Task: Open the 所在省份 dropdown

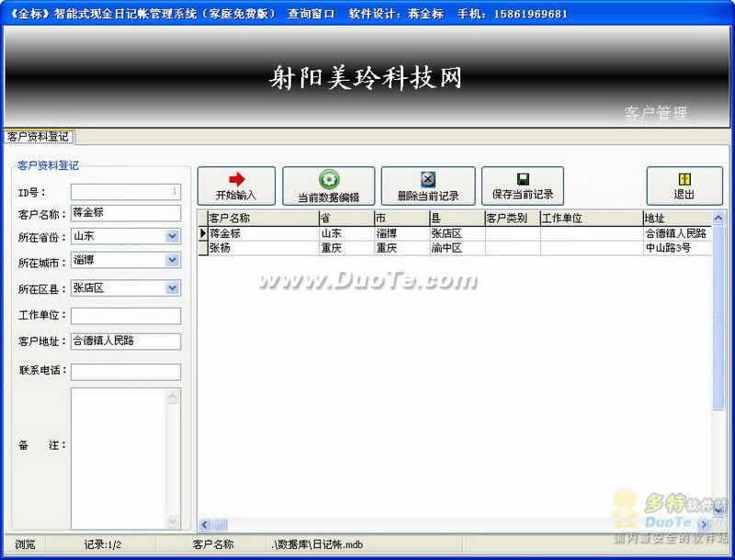Action: [173, 236]
